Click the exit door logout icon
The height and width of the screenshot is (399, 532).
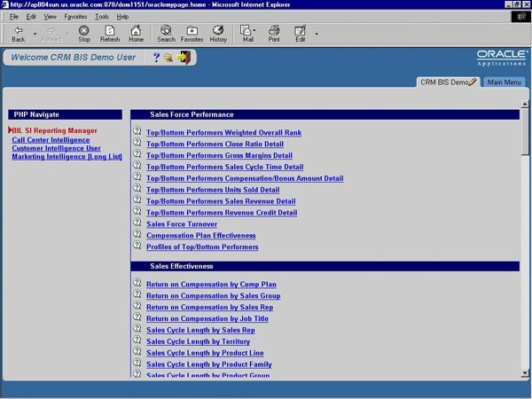tap(184, 58)
